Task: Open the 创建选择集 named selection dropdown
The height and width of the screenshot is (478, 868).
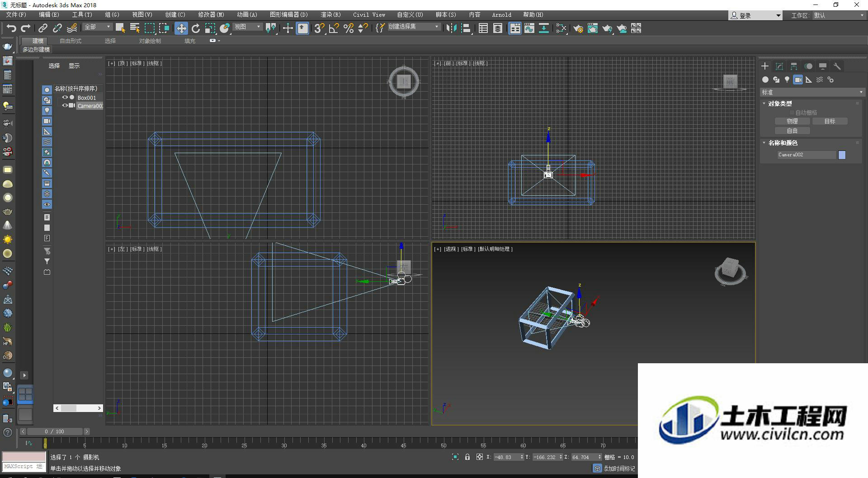Action: pos(414,27)
